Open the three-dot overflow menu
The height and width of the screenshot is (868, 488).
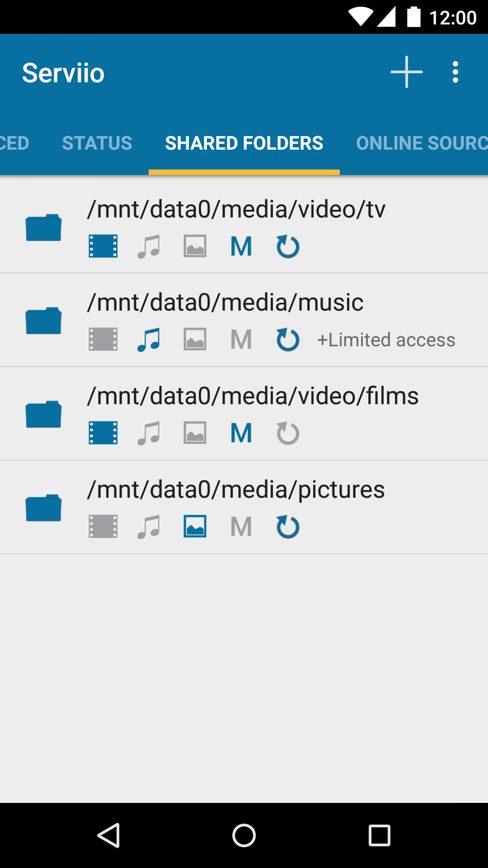point(455,72)
